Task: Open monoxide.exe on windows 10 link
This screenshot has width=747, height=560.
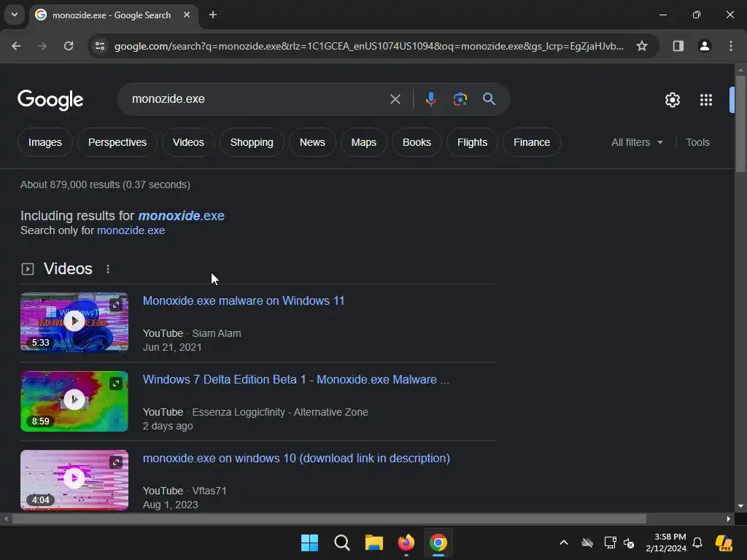Action: coord(296,458)
